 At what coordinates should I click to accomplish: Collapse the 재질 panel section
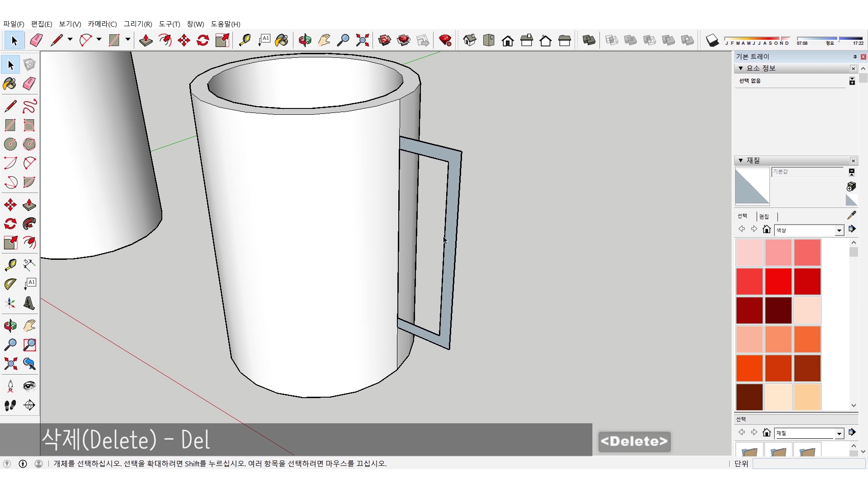741,160
